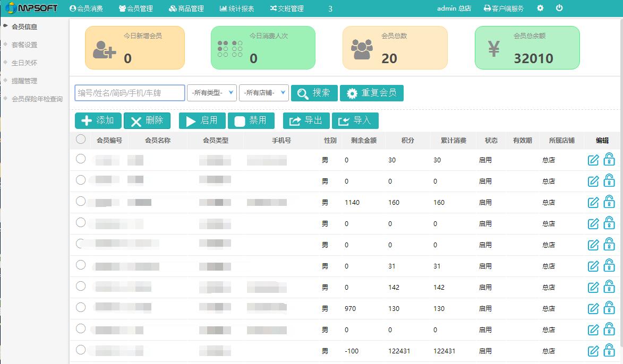The width and height of the screenshot is (623, 364).
Task: Focus the member search input field
Action: tap(130, 93)
